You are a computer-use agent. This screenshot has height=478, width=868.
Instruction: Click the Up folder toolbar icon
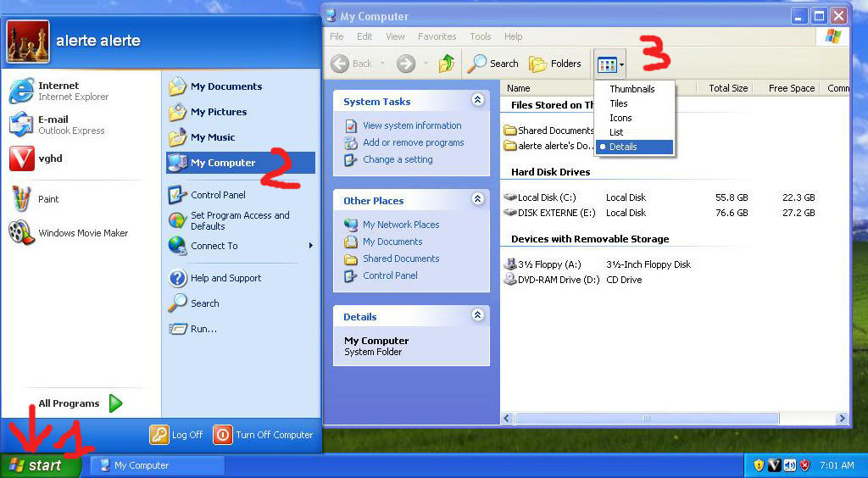[447, 64]
